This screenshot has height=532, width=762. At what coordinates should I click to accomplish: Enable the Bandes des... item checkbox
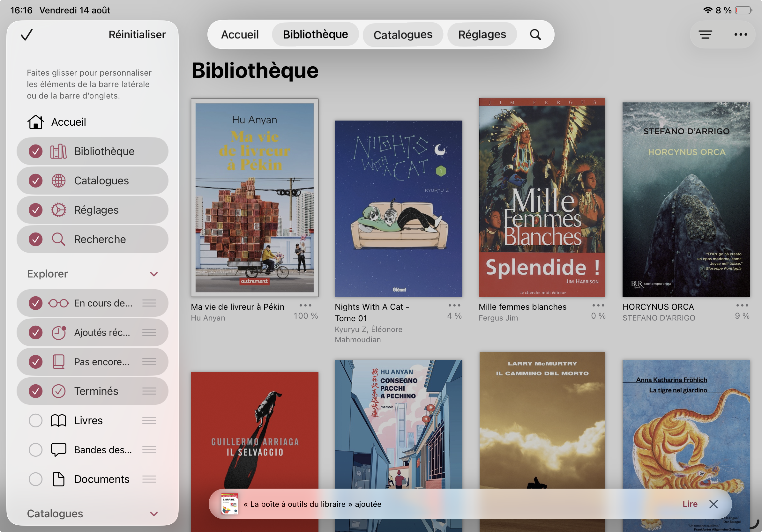(x=35, y=450)
